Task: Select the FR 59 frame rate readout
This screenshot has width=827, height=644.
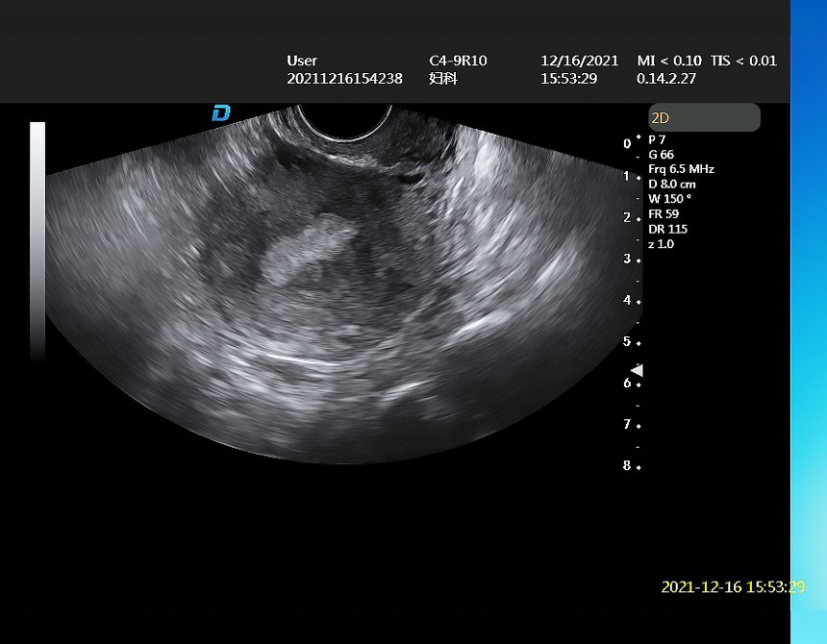Action: click(662, 214)
